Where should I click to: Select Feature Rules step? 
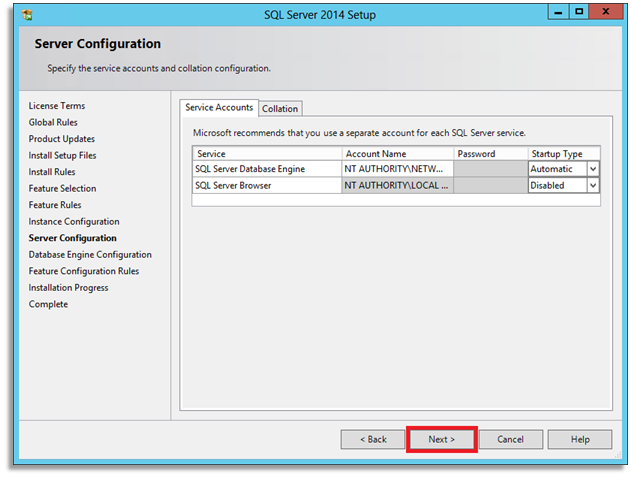pos(55,205)
